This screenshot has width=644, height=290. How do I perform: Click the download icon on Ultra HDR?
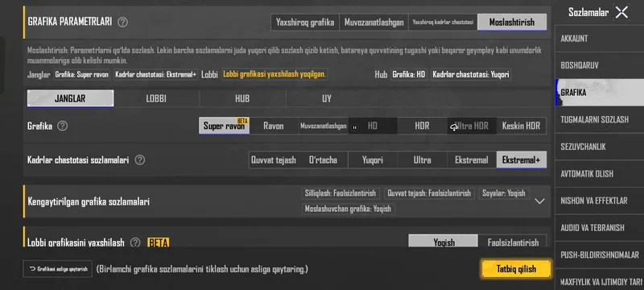[x=453, y=127]
